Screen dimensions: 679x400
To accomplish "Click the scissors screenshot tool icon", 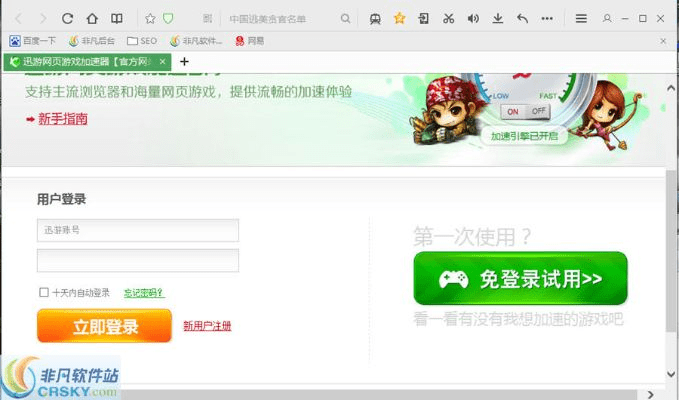I will [448, 18].
